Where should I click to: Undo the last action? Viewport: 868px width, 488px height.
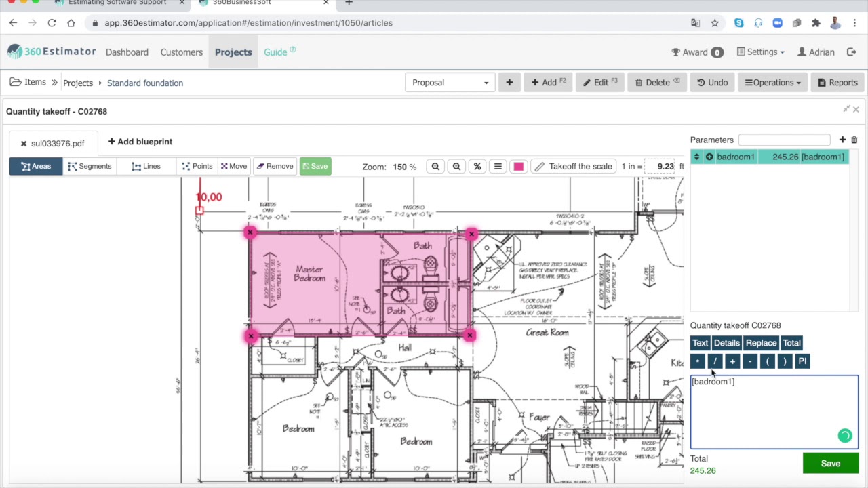point(712,83)
